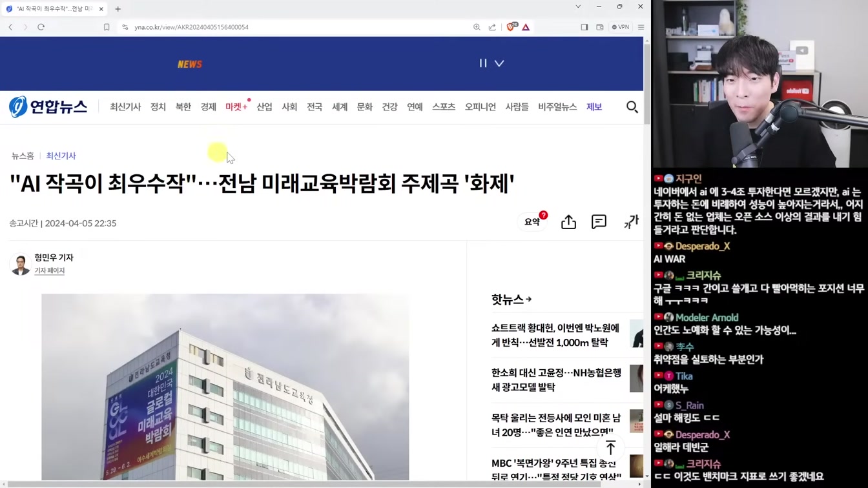Open the 전국 section

pos(315,107)
